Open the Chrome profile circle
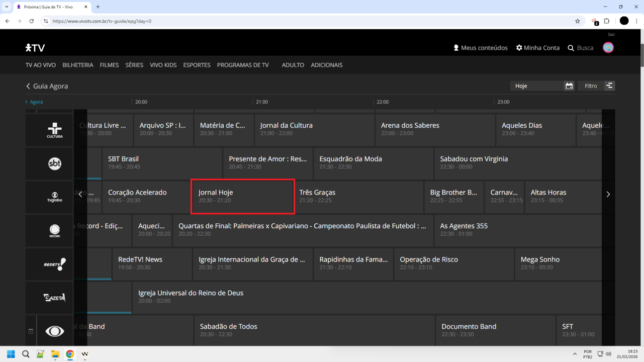Image resolution: width=644 pixels, height=362 pixels. (624, 21)
